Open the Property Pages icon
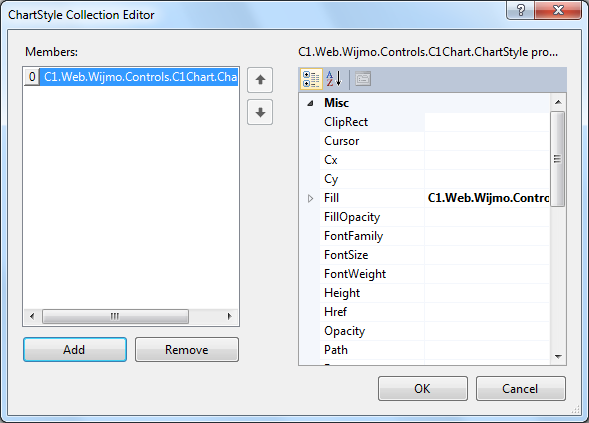 click(363, 79)
